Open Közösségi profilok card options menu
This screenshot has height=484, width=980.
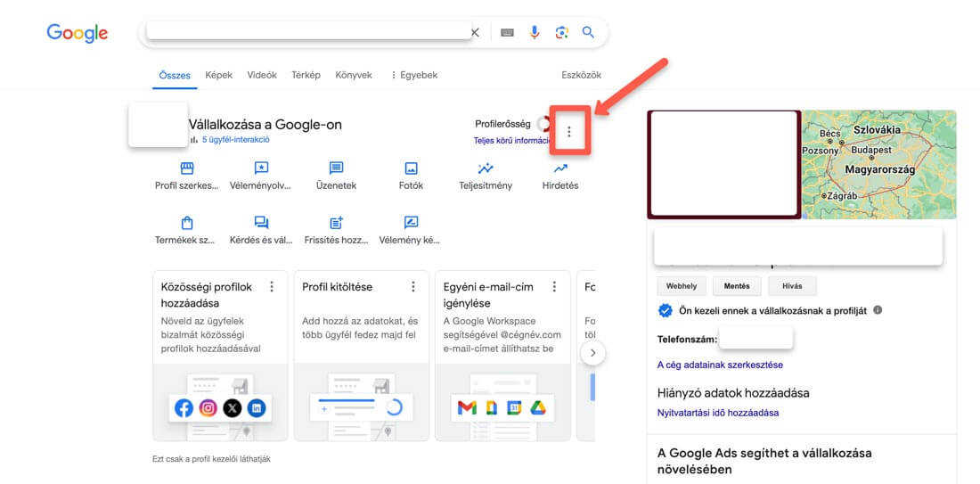(272, 286)
